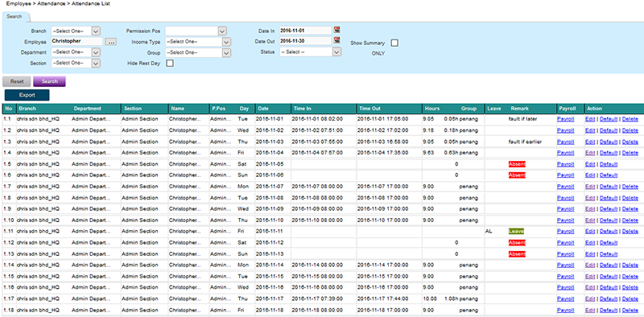
Task: Delete attendance row 1.18
Action: click(x=630, y=310)
